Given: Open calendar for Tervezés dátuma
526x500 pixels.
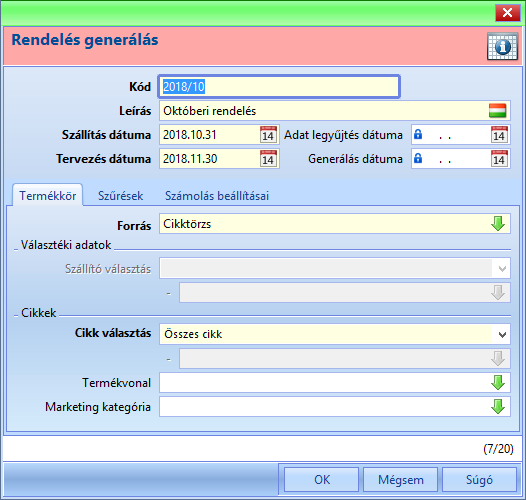Looking at the screenshot, I should (x=268, y=159).
